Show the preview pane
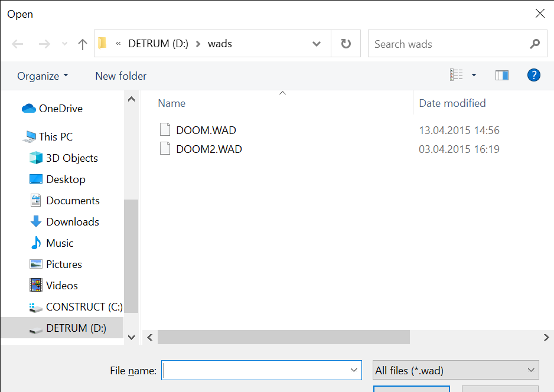Image resolution: width=554 pixels, height=392 pixels. click(501, 75)
